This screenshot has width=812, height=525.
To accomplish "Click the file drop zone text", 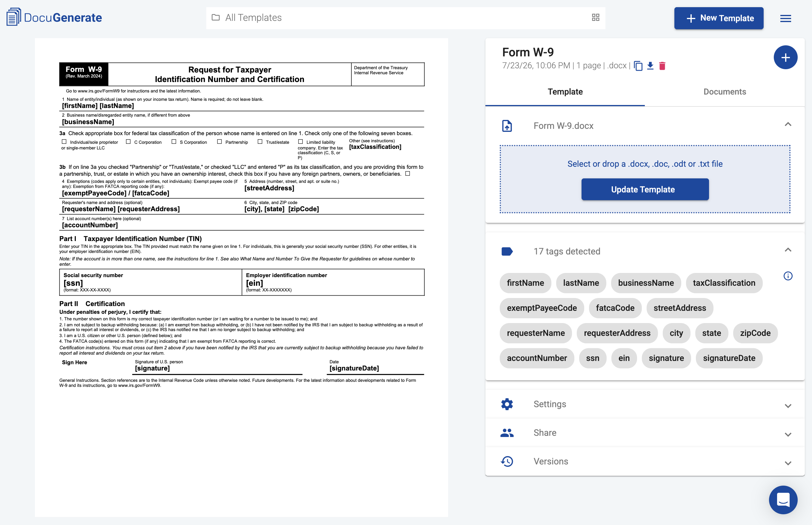I will (645, 164).
